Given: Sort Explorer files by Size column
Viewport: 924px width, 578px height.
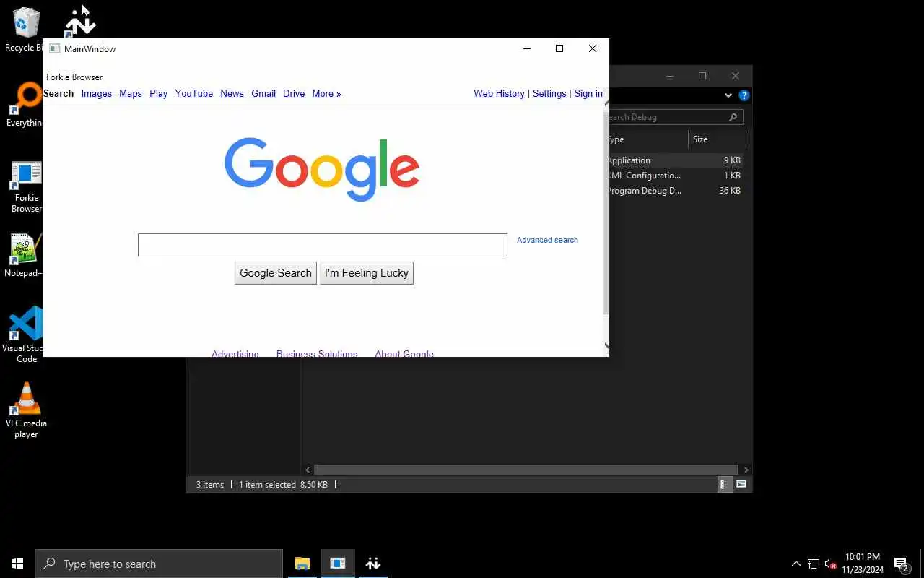Looking at the screenshot, I should [x=716, y=139].
